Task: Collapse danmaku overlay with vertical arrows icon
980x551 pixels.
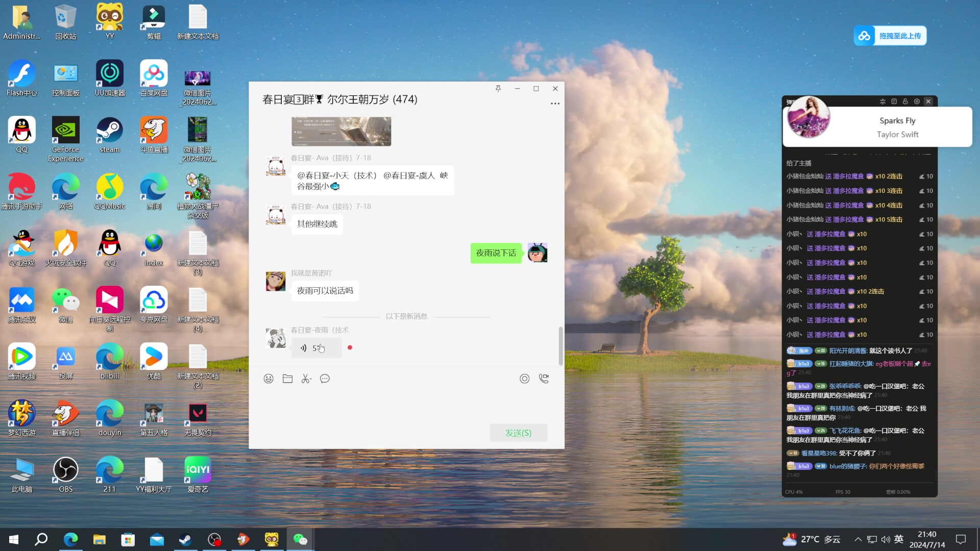Action: point(883,102)
